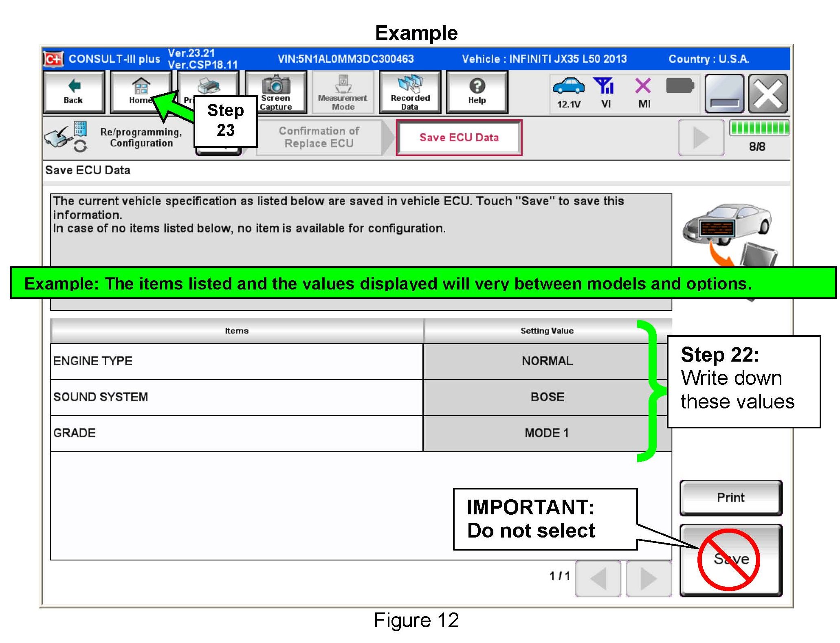Click the Back toolbar button
The height and width of the screenshot is (643, 840).
point(73,92)
